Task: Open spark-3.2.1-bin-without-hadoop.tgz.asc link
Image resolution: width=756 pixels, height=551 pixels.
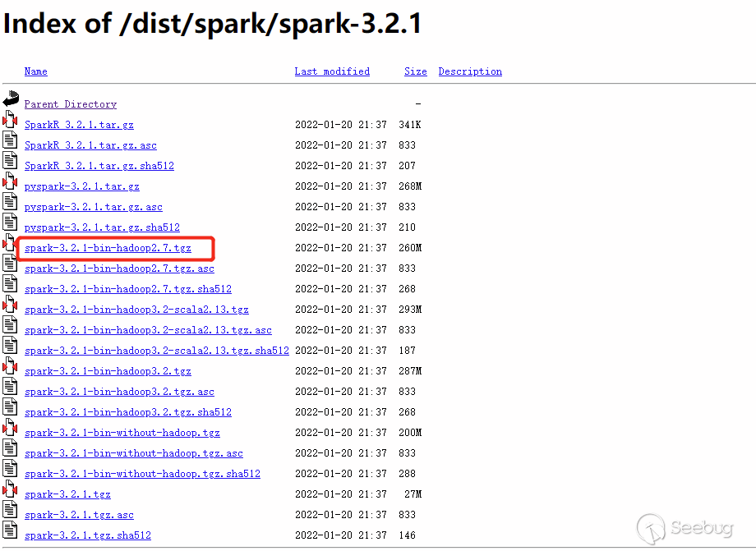Action: [134, 453]
